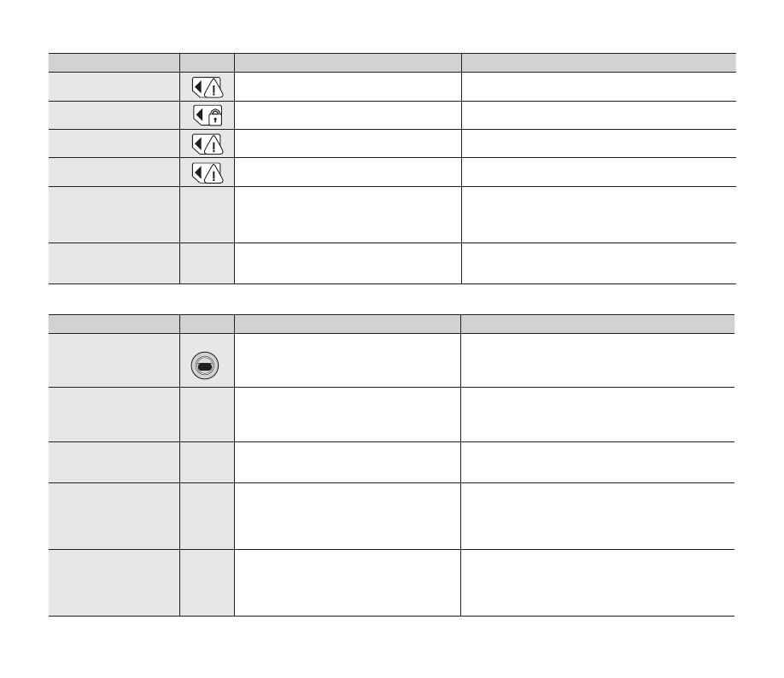Click the card warning icon in the top table's fourth row
The width and height of the screenshot is (784, 678).
(x=206, y=172)
